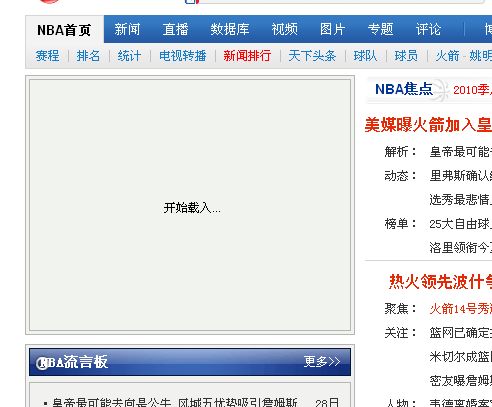
Task: Click the 火箭 link
Action: point(447,56)
